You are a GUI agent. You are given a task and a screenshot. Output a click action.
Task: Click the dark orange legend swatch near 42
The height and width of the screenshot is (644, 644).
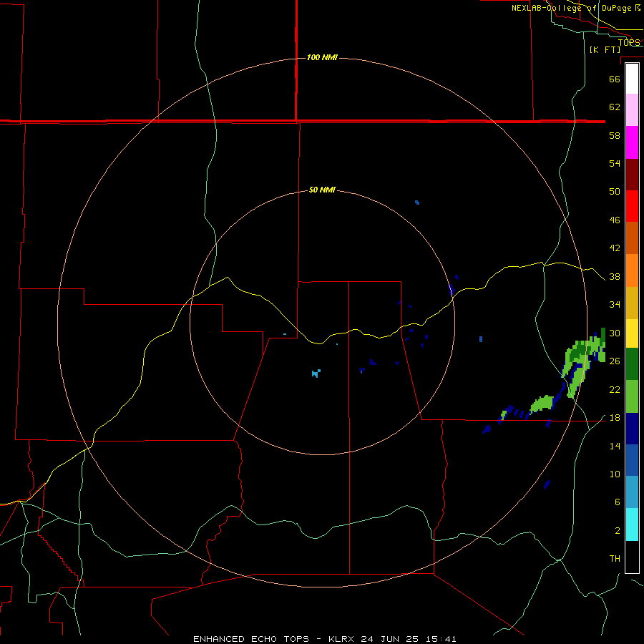[x=632, y=238]
